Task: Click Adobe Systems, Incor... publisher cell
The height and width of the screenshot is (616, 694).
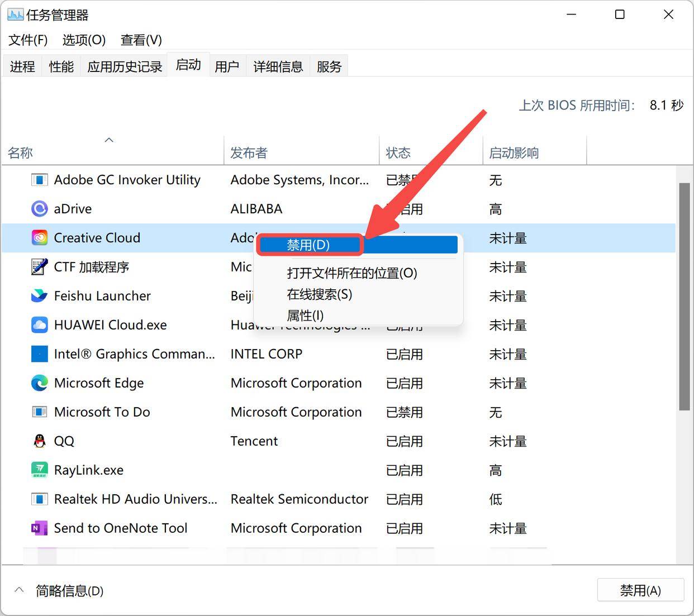Action: tap(300, 180)
